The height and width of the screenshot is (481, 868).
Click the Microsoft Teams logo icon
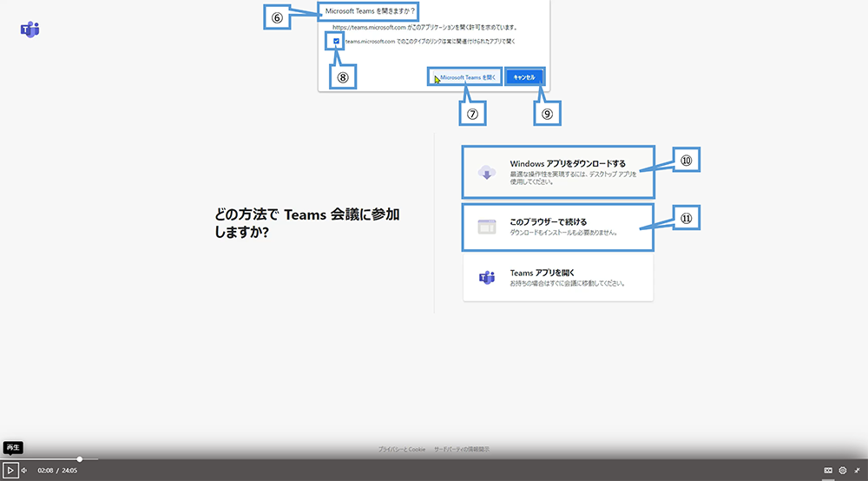pyautogui.click(x=30, y=30)
